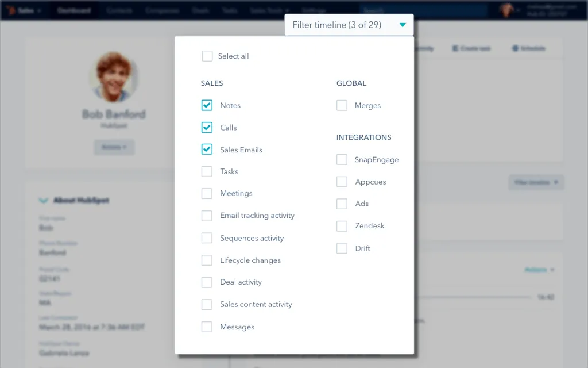Check the Zendesk checkbox

pyautogui.click(x=342, y=225)
